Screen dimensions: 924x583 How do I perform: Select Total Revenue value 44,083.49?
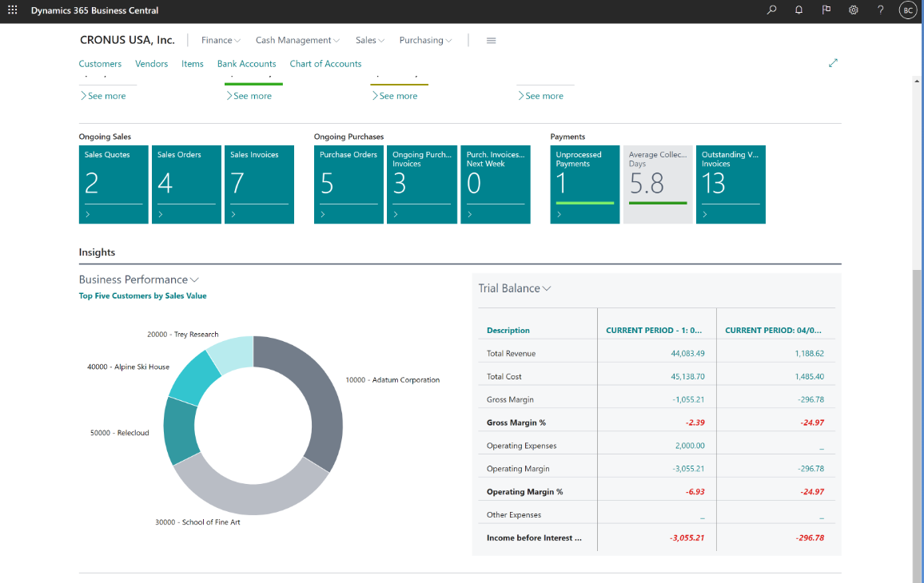click(x=687, y=353)
